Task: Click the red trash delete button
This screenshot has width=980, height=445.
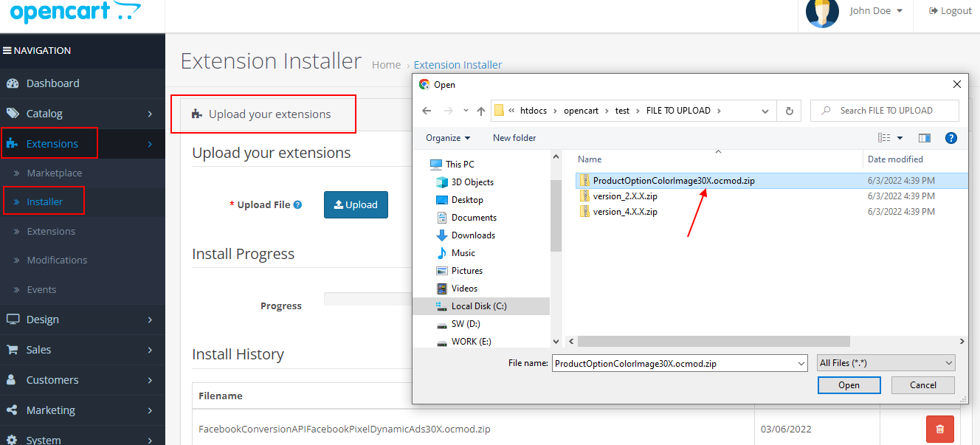Action: [x=939, y=429]
